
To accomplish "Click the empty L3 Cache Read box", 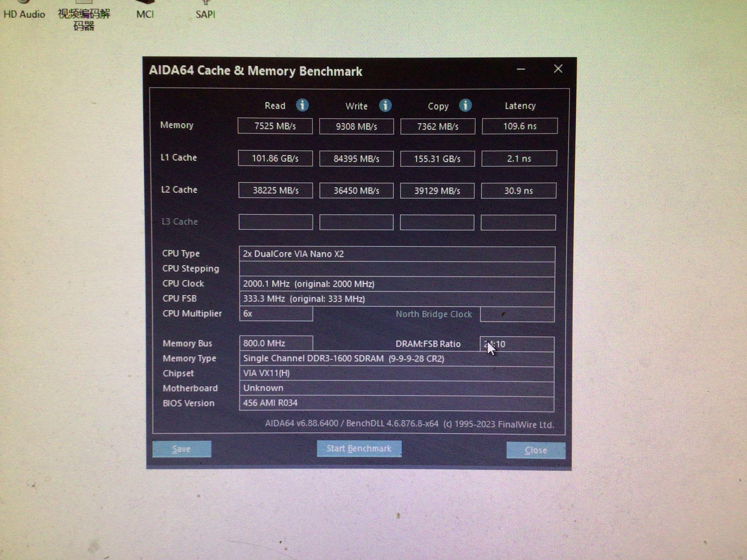I will pos(276,222).
